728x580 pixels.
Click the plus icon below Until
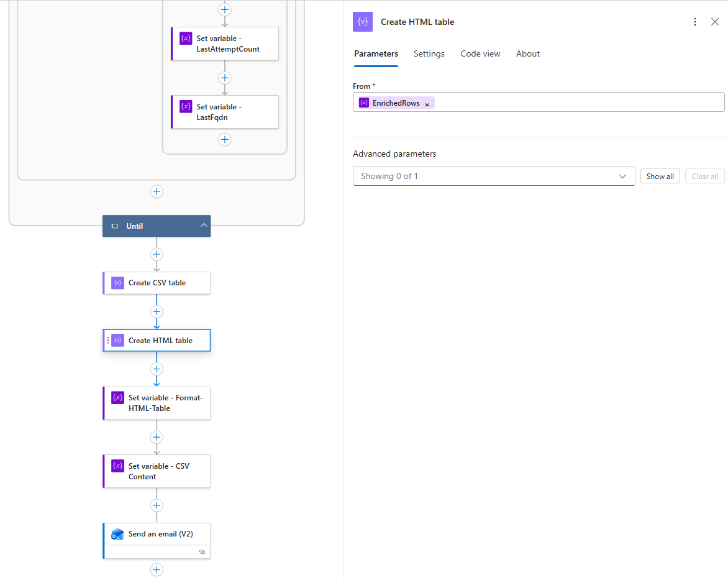tap(157, 254)
